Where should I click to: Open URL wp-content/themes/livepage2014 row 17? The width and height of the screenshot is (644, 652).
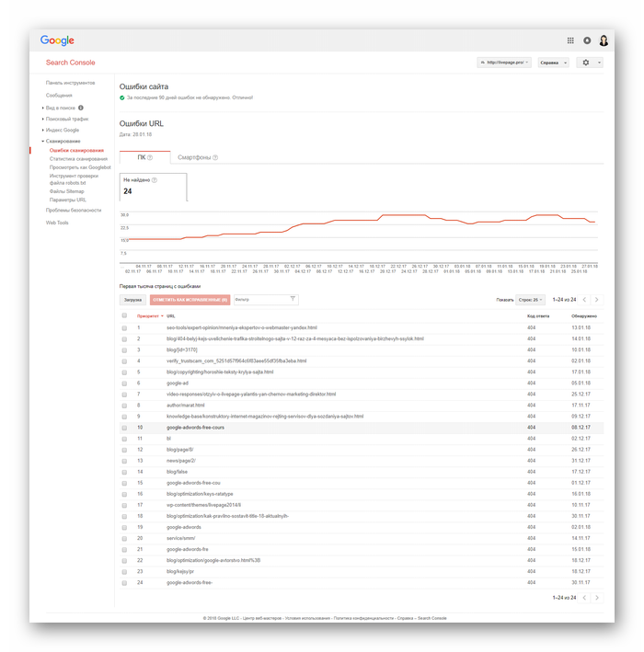point(204,505)
